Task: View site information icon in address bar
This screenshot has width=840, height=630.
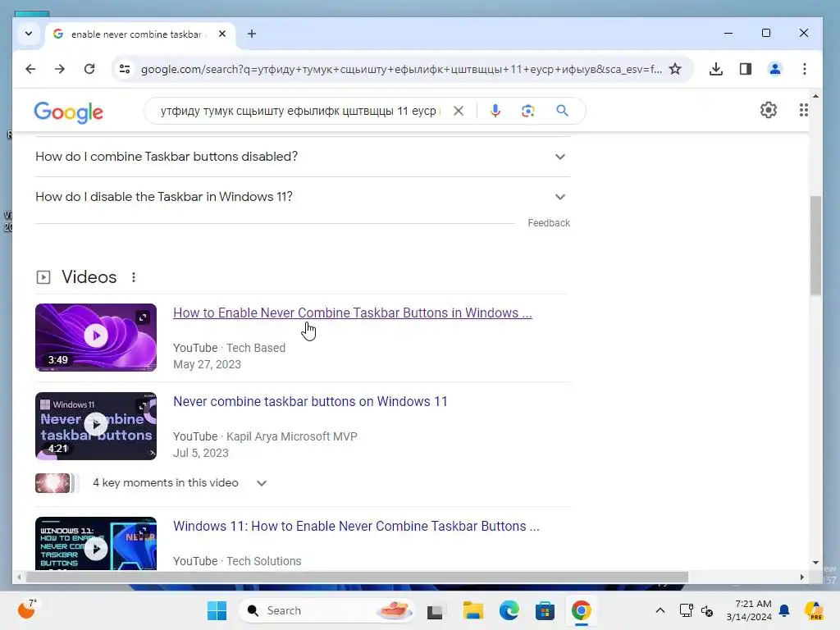Action: coord(125,69)
